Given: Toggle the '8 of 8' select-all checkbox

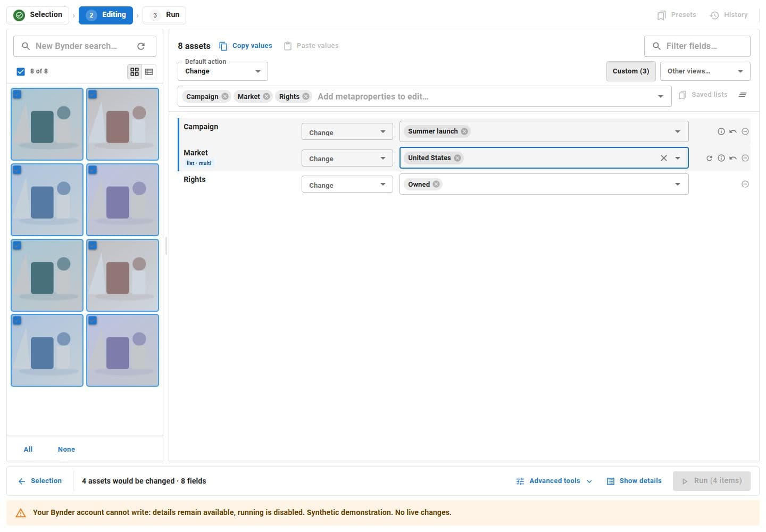Looking at the screenshot, I should (x=21, y=71).
